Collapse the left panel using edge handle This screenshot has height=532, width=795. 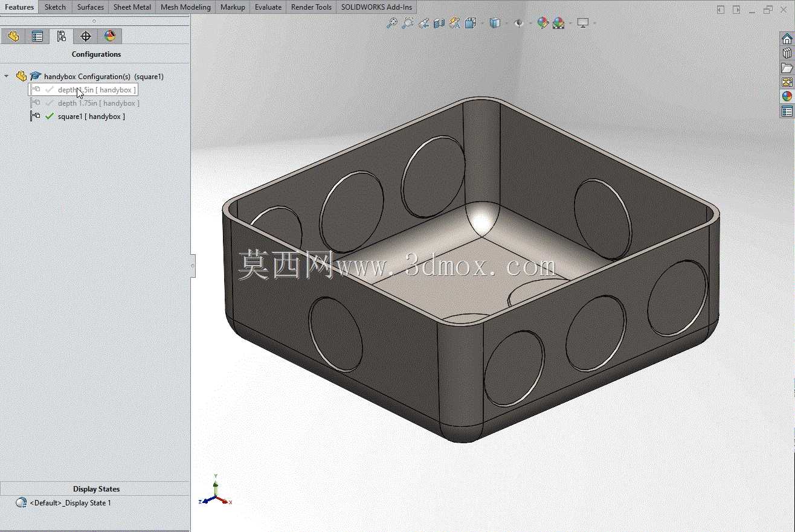193,265
